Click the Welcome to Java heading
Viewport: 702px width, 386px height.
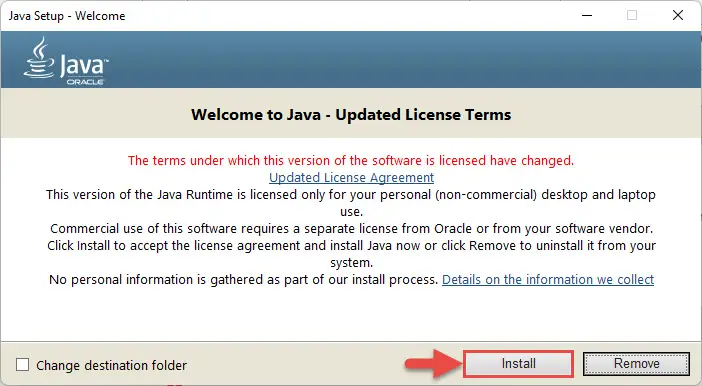click(351, 115)
